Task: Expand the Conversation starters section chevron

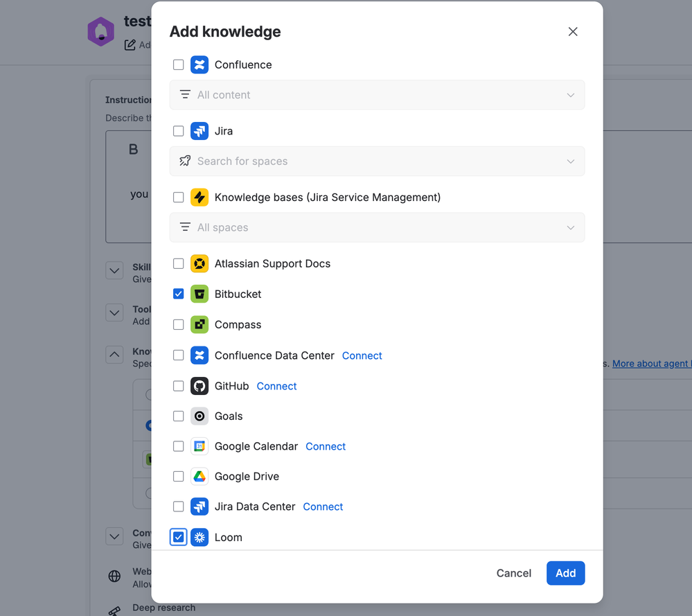Action: coord(114,536)
